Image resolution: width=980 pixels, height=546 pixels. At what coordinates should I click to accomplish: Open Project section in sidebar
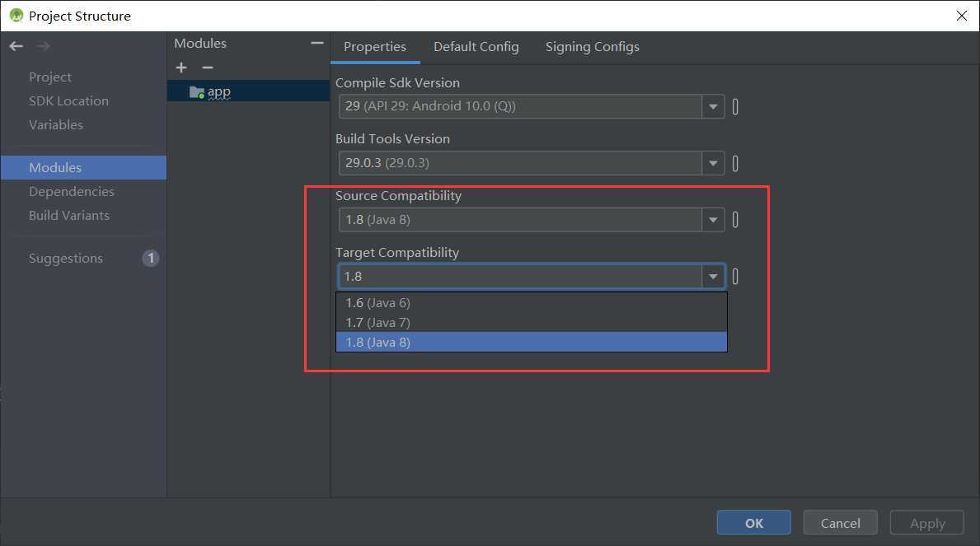(x=50, y=77)
